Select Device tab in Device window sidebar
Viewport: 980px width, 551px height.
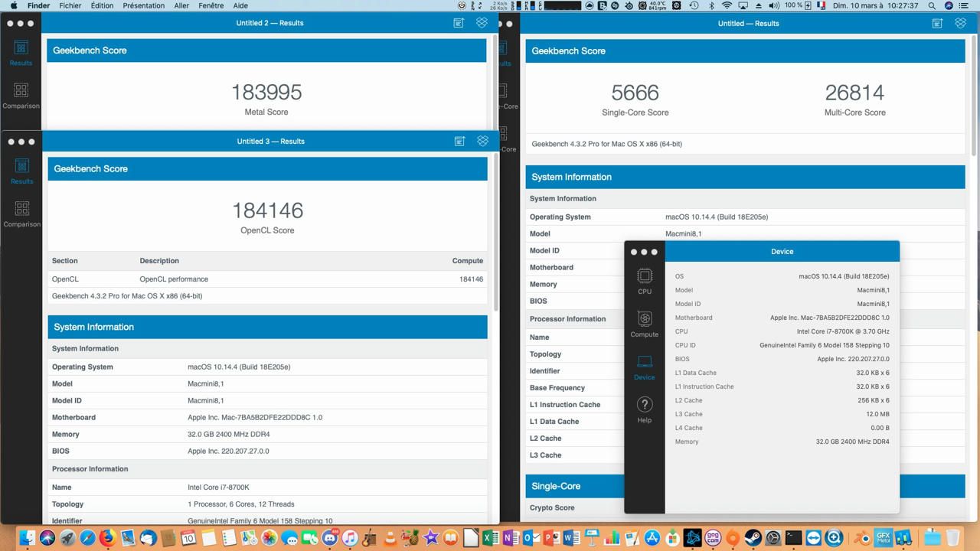(645, 367)
